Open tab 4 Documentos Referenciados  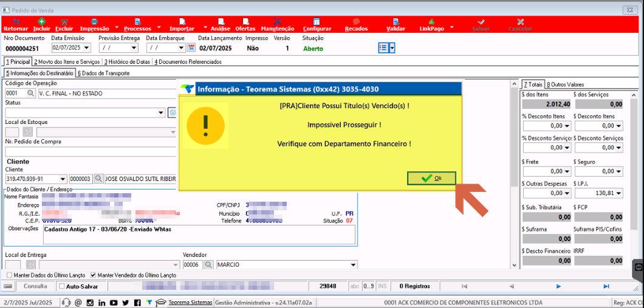tap(188, 62)
